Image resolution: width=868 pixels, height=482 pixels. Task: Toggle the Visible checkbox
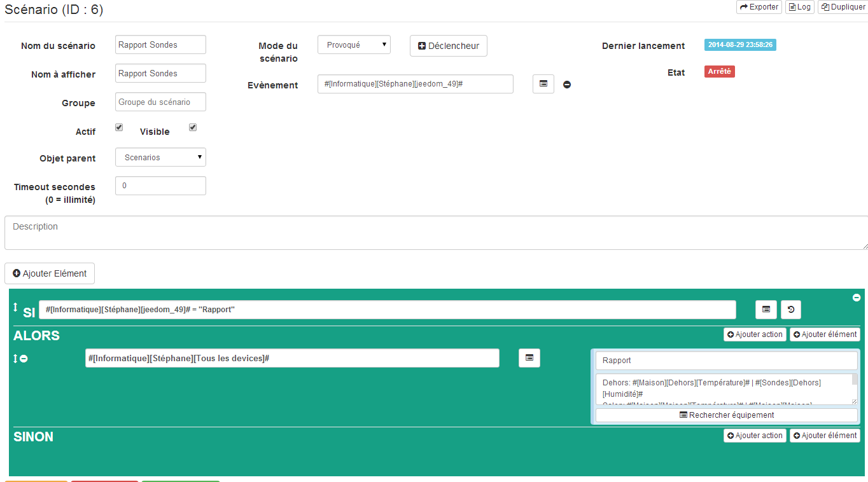(193, 127)
